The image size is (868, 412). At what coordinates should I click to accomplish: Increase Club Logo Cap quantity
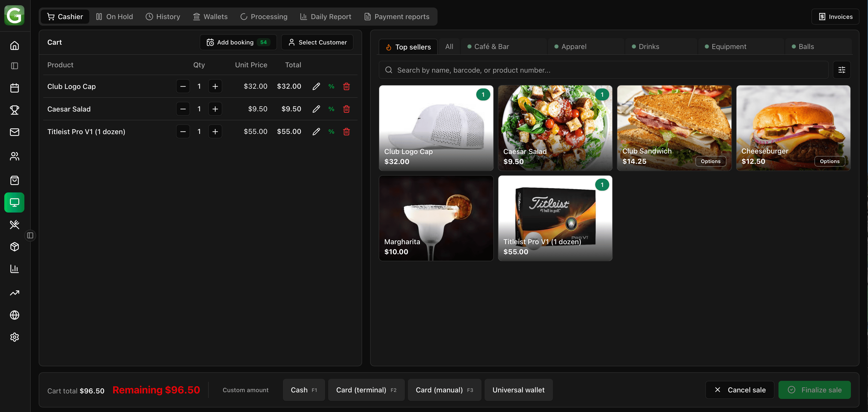(215, 86)
